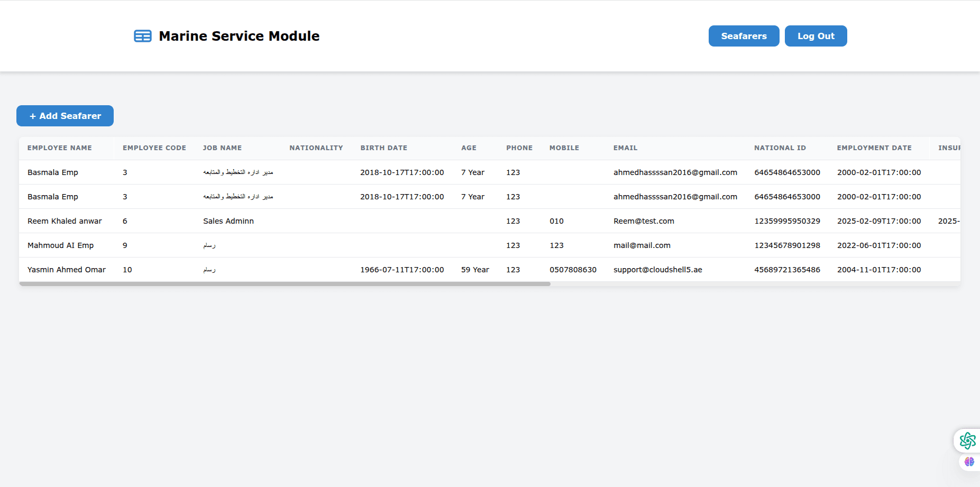Select the EMPLOYEE NAME column header
This screenshot has width=980, height=487.
[x=59, y=148]
